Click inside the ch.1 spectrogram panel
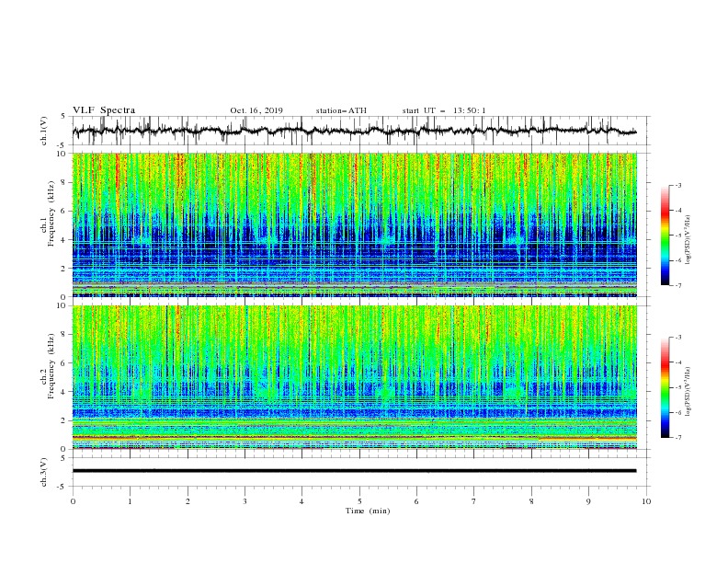The image size is (728, 563). click(355, 224)
